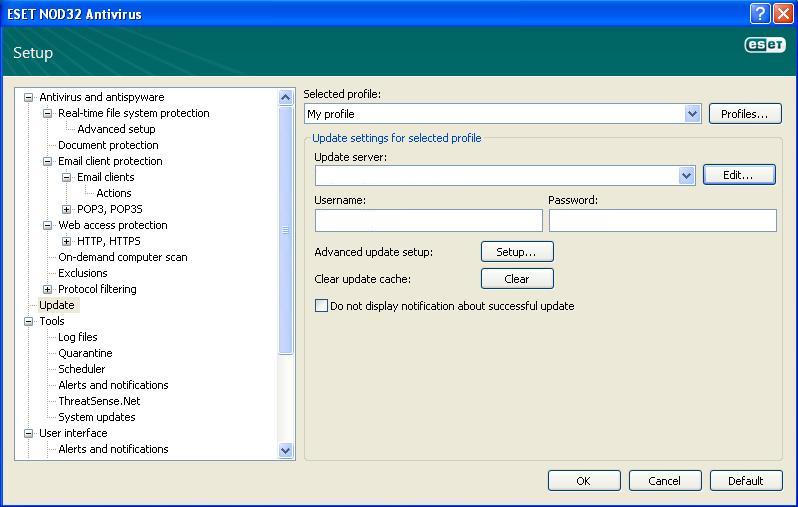
Task: Select Alerts and notifications under Tools
Action: (113, 385)
